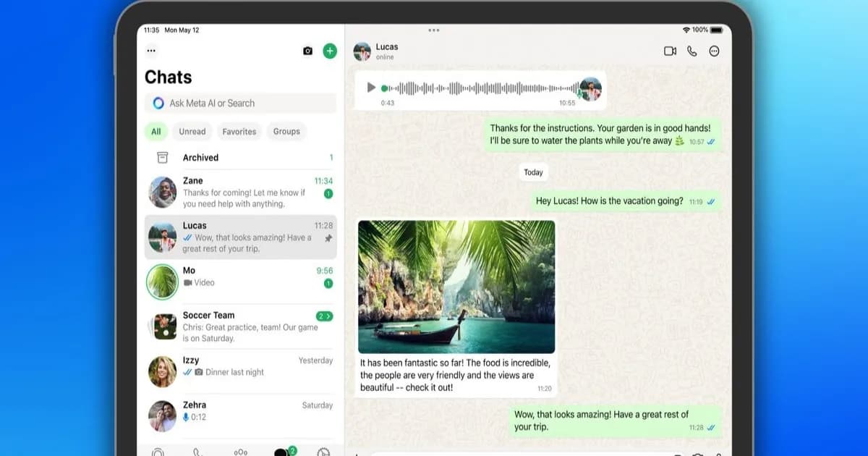Open chat with Zehra

(x=241, y=416)
